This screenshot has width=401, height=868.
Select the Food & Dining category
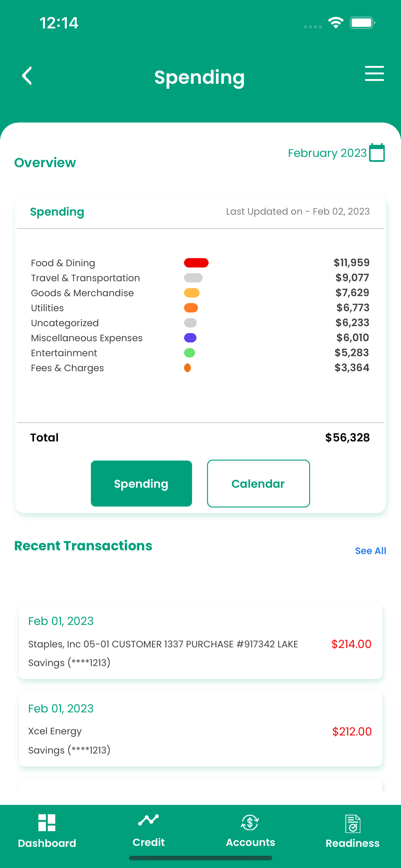[x=63, y=263]
